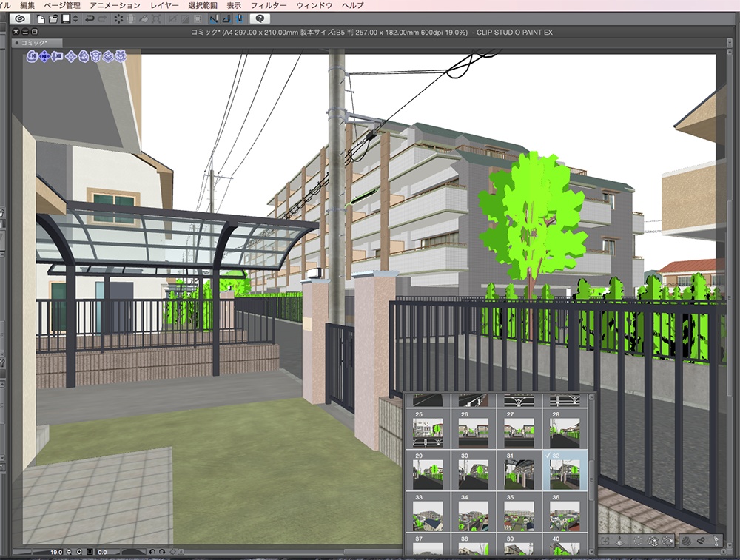
Task: Collapse the bottom bar with the small arrow button
Action: tap(181, 551)
